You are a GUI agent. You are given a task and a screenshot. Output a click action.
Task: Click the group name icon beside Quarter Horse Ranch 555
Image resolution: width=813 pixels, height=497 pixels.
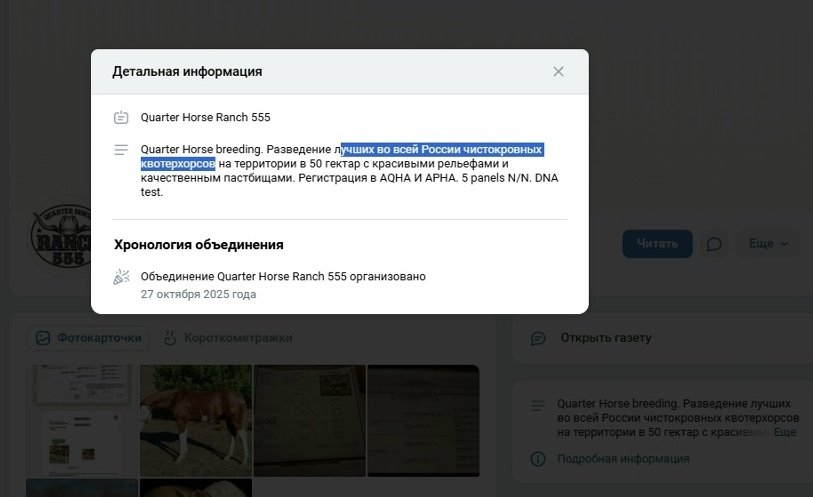click(121, 117)
